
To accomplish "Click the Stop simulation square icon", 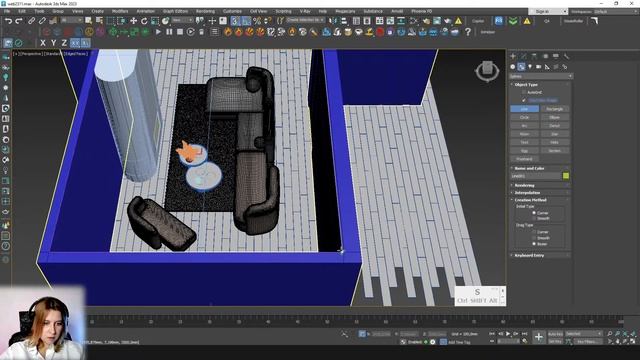I will [180, 32].
